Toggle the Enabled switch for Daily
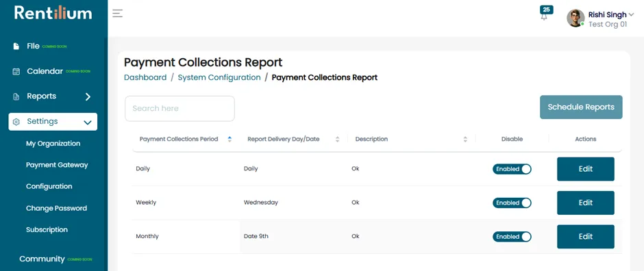Image resolution: width=644 pixels, height=271 pixels. coord(512,169)
